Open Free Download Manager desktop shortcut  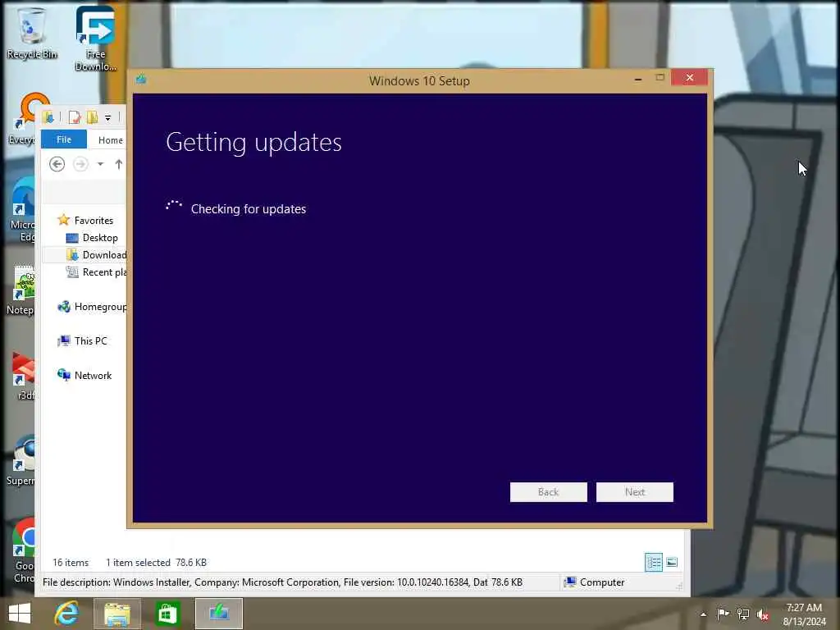coord(95,38)
